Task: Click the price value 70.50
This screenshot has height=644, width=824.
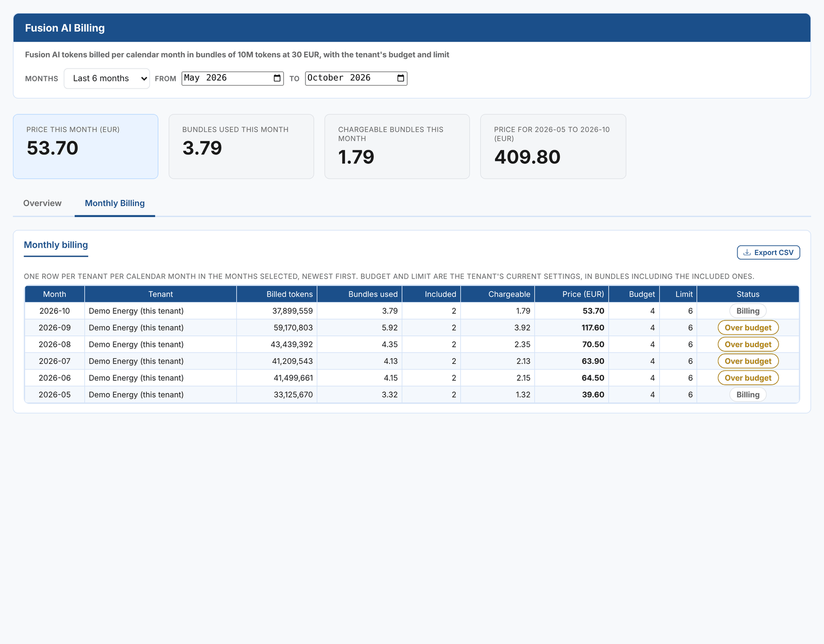Action: (x=593, y=345)
